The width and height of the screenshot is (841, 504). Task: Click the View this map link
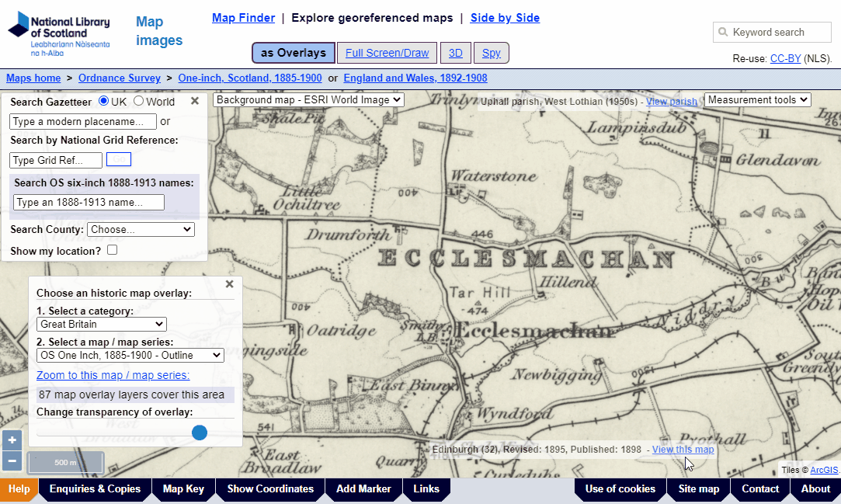tap(683, 450)
